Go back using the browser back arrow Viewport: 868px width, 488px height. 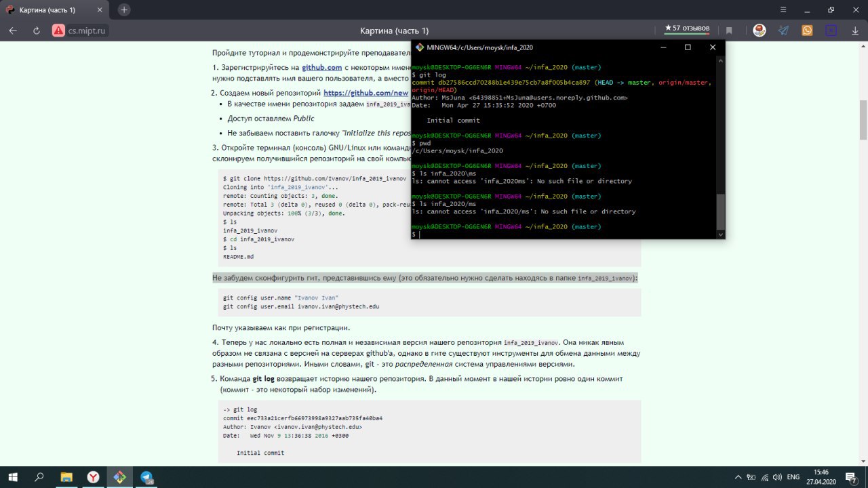[x=12, y=30]
